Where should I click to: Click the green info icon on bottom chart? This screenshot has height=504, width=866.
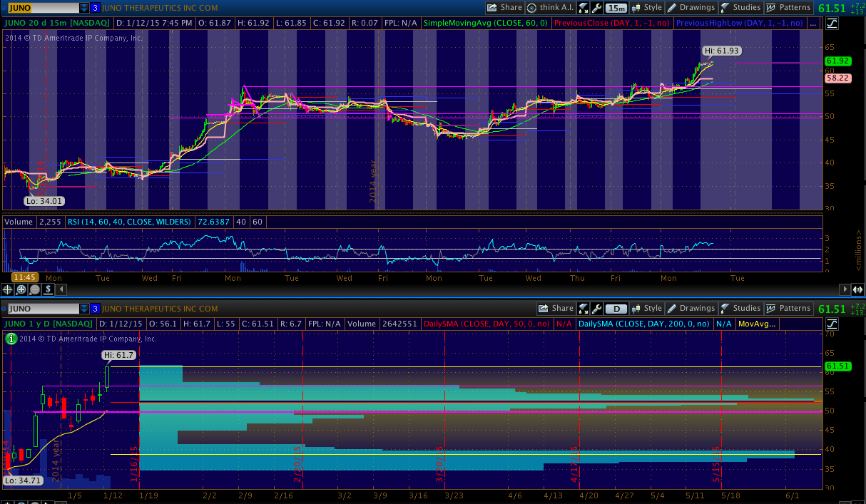tap(11, 339)
